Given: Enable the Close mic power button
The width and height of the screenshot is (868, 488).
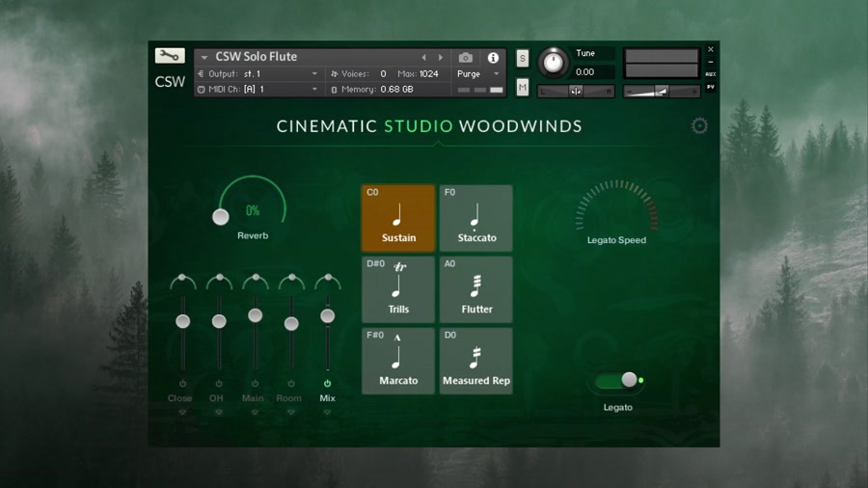Looking at the screenshot, I should click(182, 384).
